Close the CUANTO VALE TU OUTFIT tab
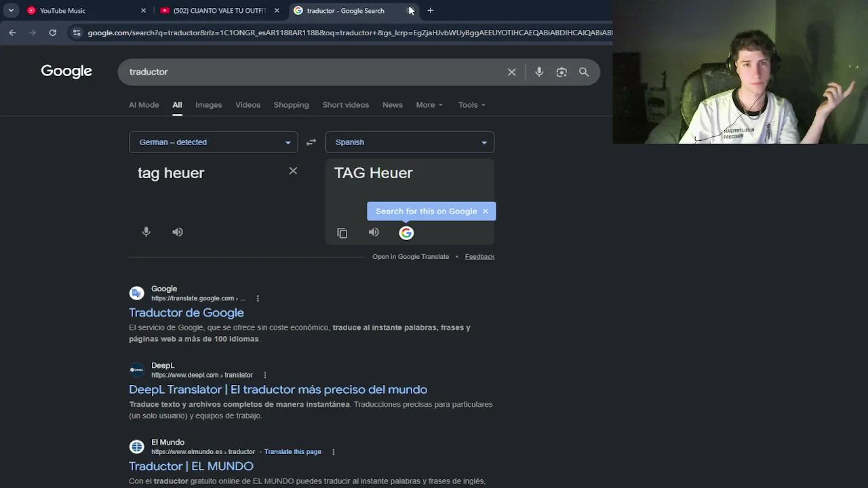 click(x=277, y=10)
